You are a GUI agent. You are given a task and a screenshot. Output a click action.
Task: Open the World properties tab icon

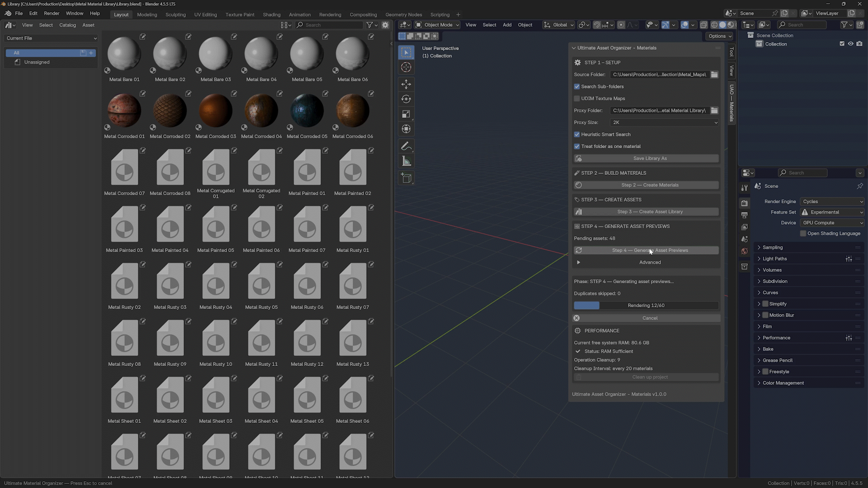tap(744, 251)
